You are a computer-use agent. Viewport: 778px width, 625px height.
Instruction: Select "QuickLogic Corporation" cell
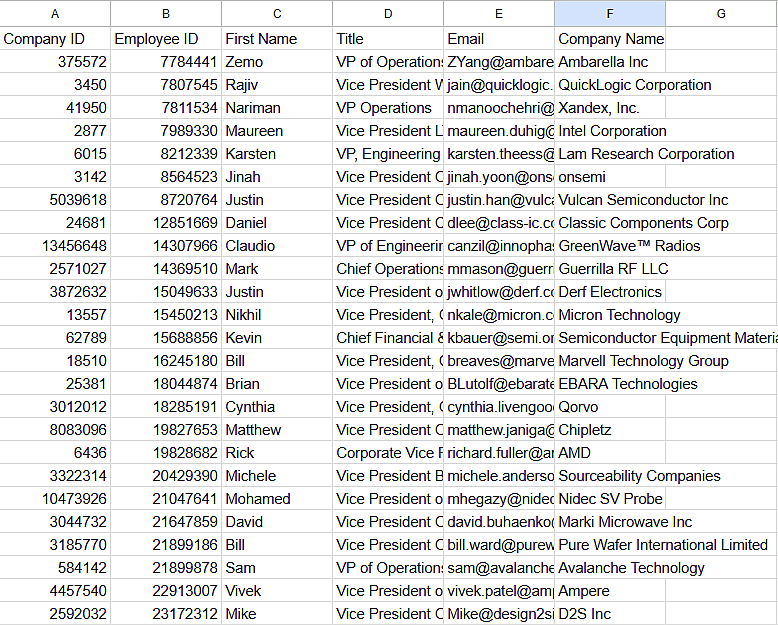pos(610,85)
